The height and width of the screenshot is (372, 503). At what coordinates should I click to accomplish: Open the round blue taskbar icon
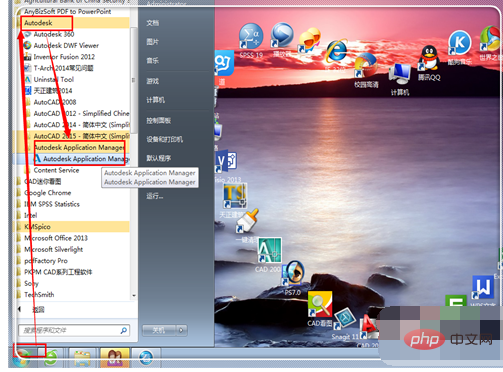(146, 358)
